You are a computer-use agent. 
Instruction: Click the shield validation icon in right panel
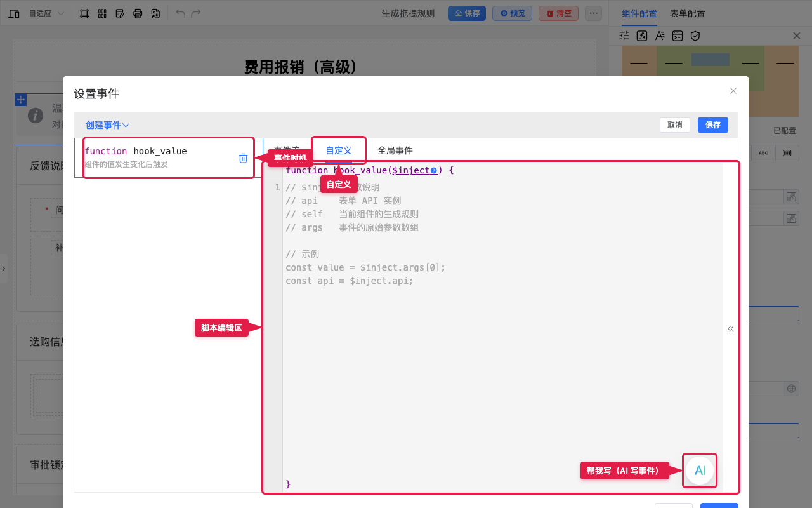tap(695, 36)
